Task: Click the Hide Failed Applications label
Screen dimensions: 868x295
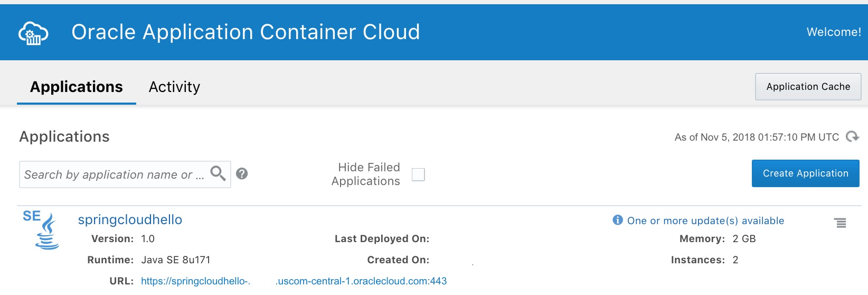Action: point(366,174)
